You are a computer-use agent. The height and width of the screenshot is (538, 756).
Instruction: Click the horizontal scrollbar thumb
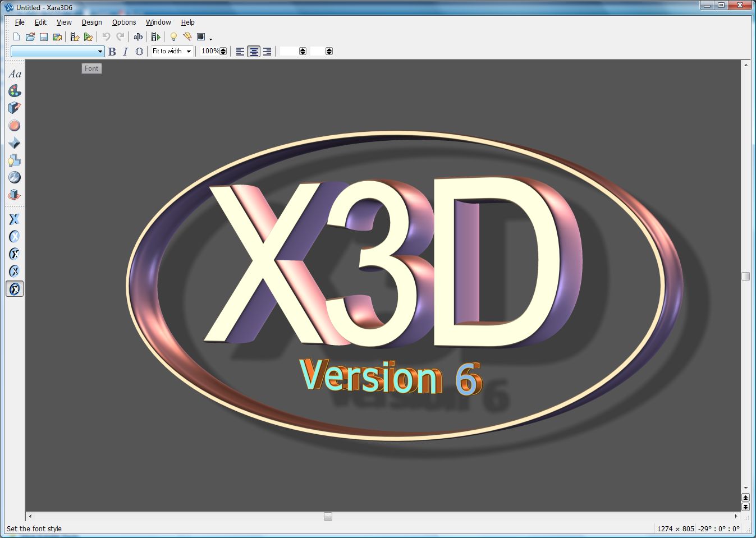point(327,516)
